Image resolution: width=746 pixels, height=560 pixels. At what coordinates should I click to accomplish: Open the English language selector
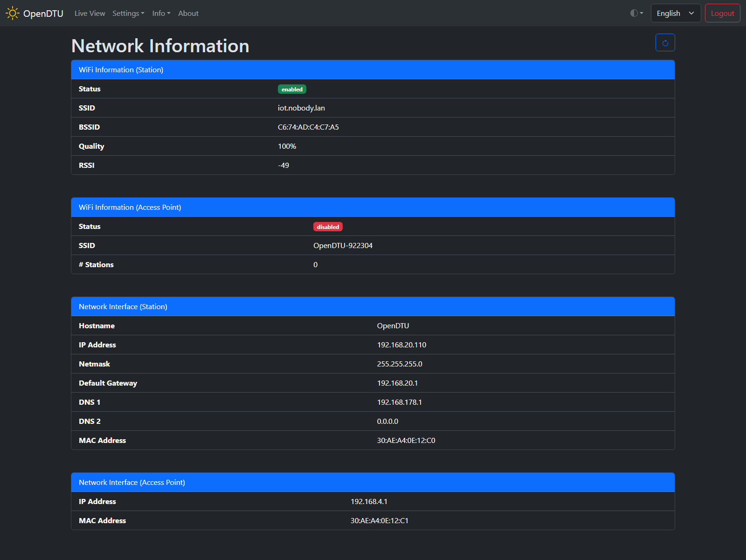pos(676,13)
